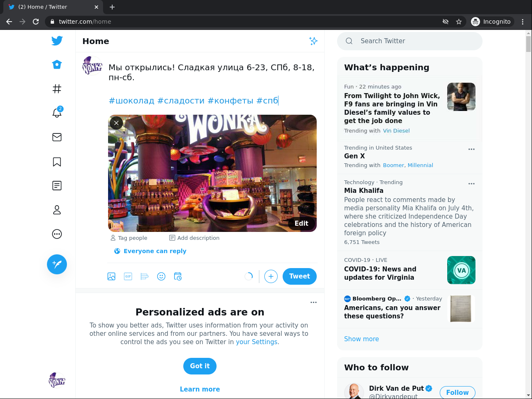Open Explore via the hashtag icon
Image resolution: width=532 pixels, height=399 pixels.
pyautogui.click(x=57, y=89)
